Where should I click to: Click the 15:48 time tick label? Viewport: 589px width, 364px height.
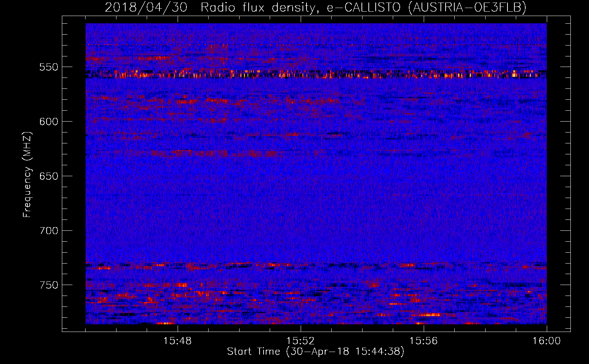178,341
